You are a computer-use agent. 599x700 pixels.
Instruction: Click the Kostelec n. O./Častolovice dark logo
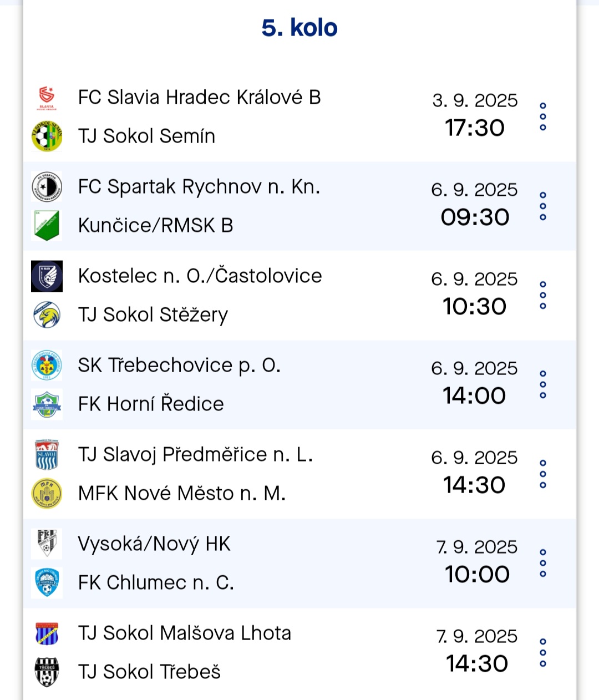pos(47,276)
